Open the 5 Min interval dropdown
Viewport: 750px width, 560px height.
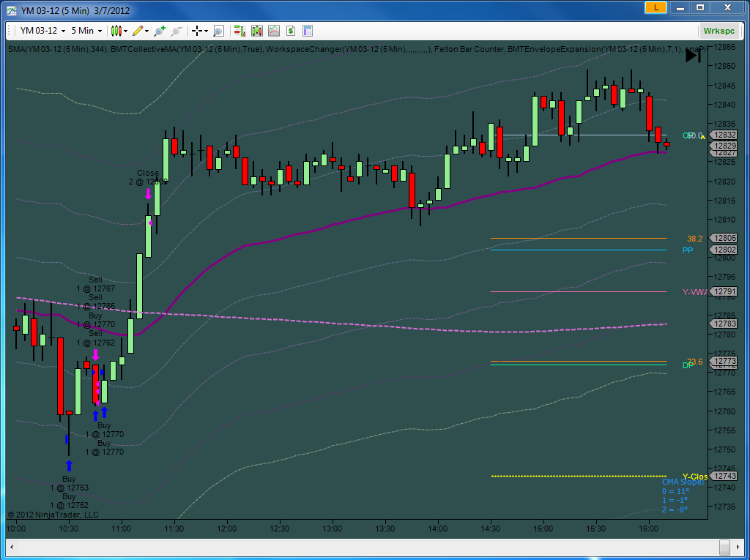(x=86, y=31)
